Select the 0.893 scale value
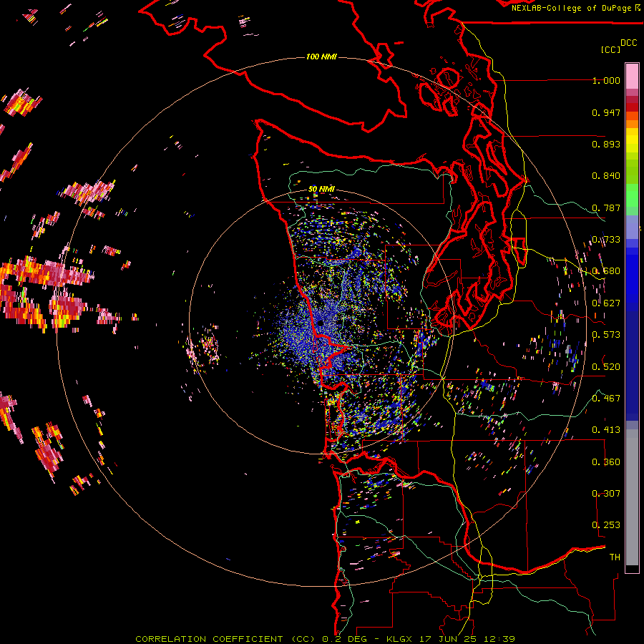The height and width of the screenshot is (644, 644). (606, 144)
